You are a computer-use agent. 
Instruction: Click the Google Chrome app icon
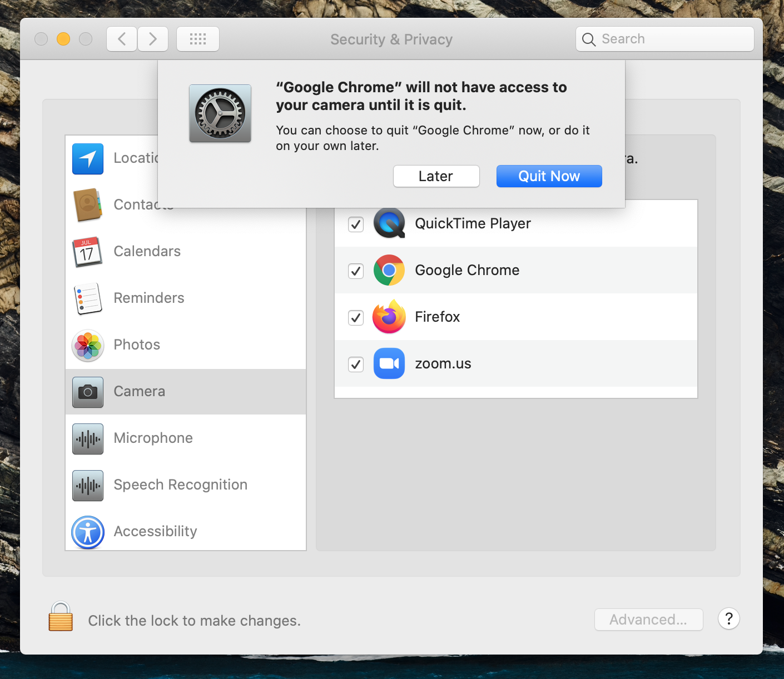[389, 270]
